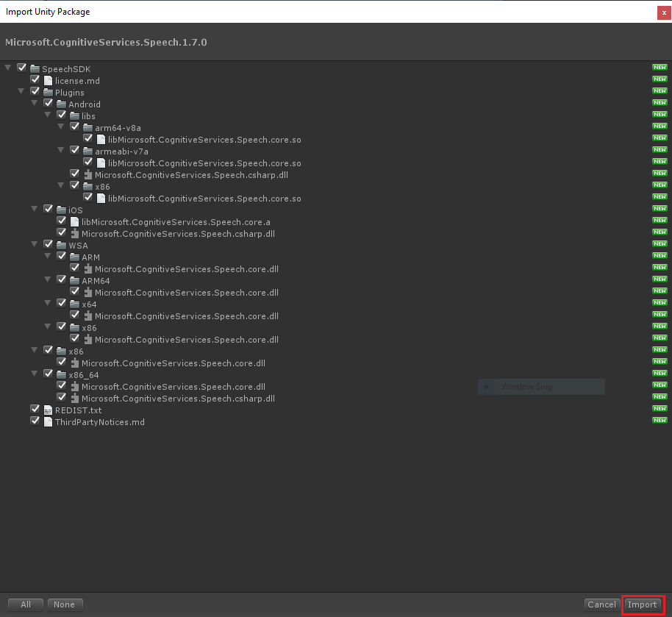Uncheck the REDIST.txt checkbox
This screenshot has width=672, height=617.
(x=35, y=409)
